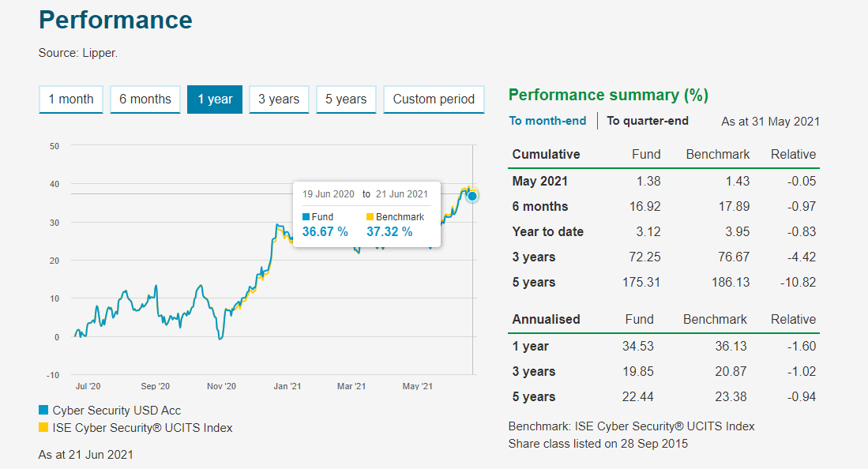Click the 37.32 % benchmark value in tooltip
Image resolution: width=868 pixels, height=469 pixels.
pos(389,231)
